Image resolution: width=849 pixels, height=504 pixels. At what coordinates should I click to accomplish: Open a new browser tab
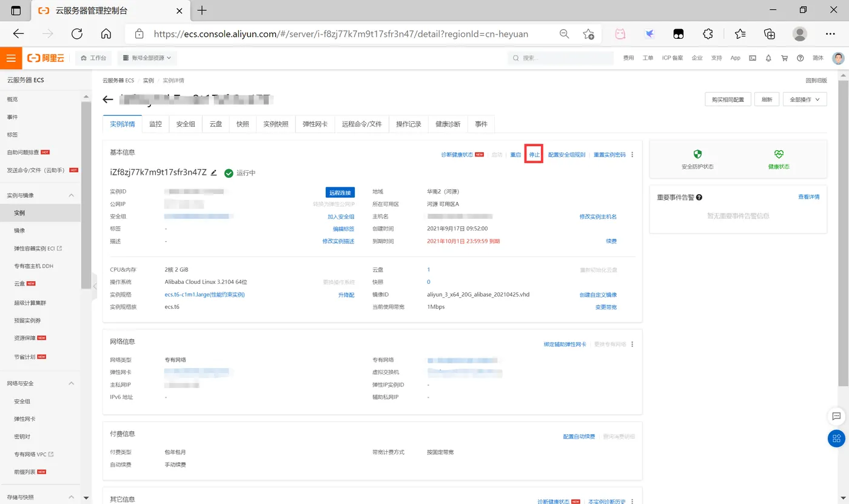coord(203,10)
